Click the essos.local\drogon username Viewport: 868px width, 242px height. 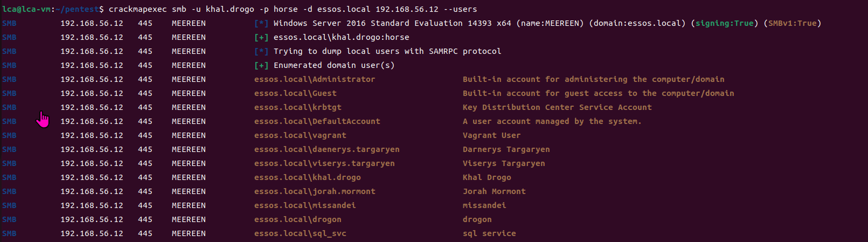[x=297, y=219]
